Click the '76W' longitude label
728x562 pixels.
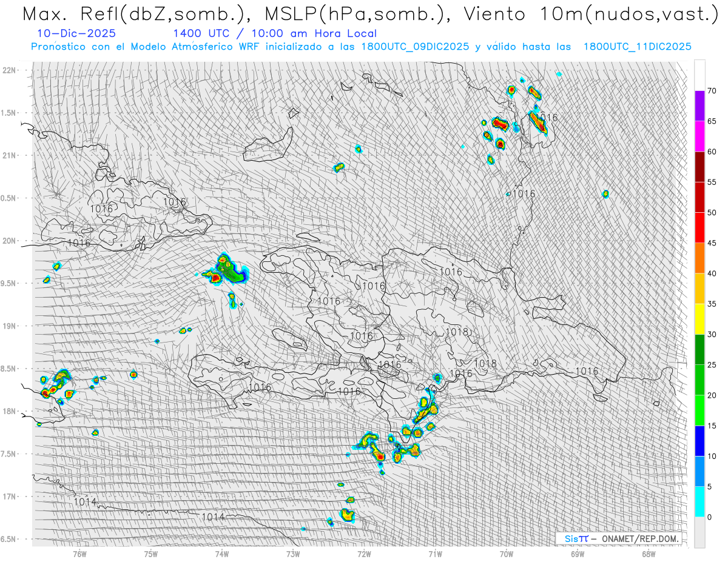coord(79,554)
